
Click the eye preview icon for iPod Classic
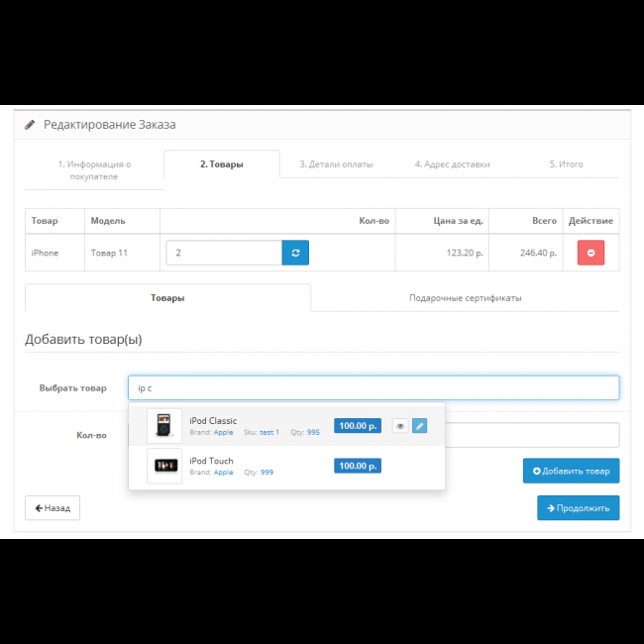[400, 426]
